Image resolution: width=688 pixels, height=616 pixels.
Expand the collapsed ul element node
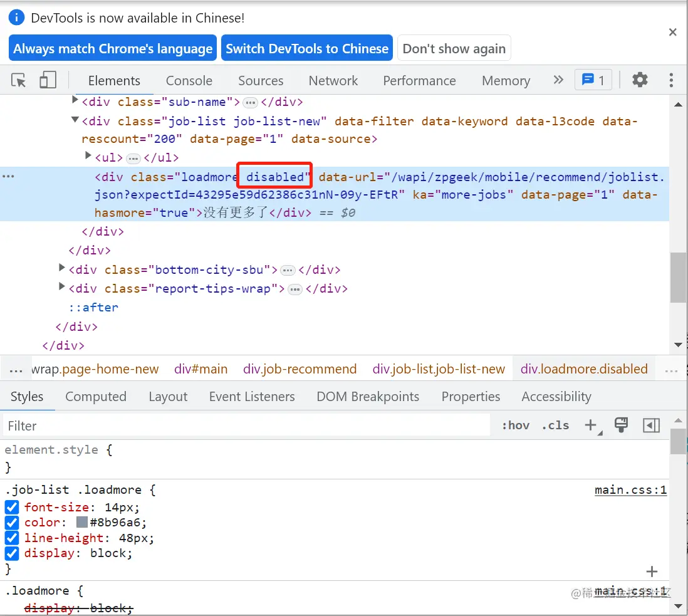(x=88, y=157)
